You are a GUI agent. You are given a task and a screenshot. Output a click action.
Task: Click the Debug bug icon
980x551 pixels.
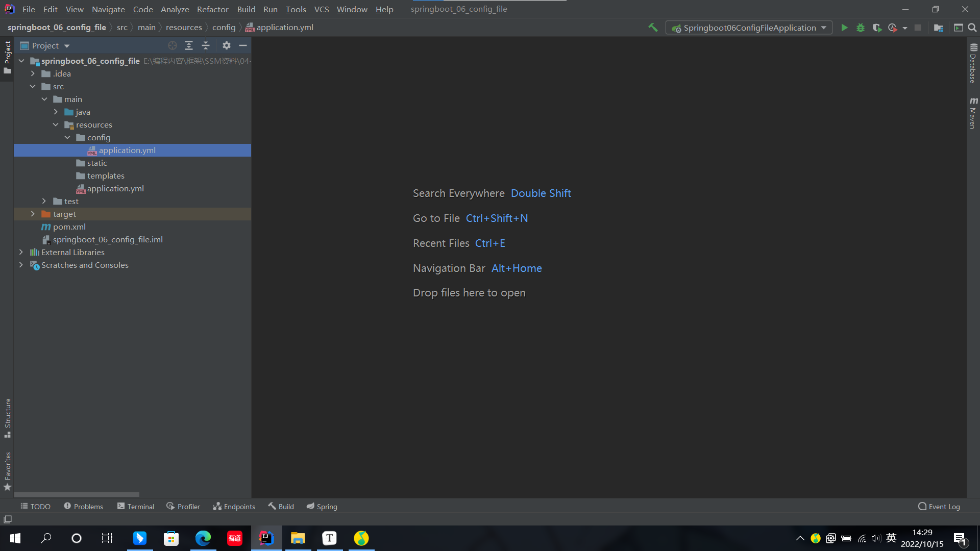click(x=861, y=28)
